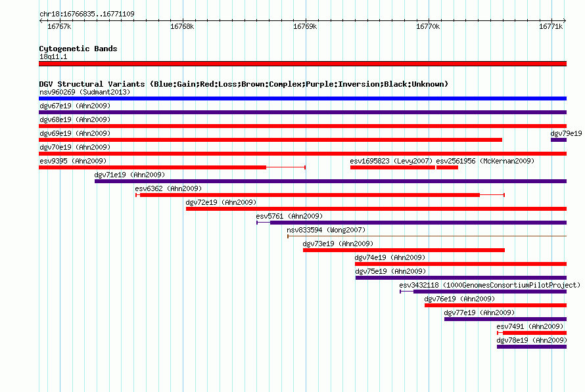Select the 18q11.1 band label
The height and width of the screenshot is (392, 585).
point(53,56)
